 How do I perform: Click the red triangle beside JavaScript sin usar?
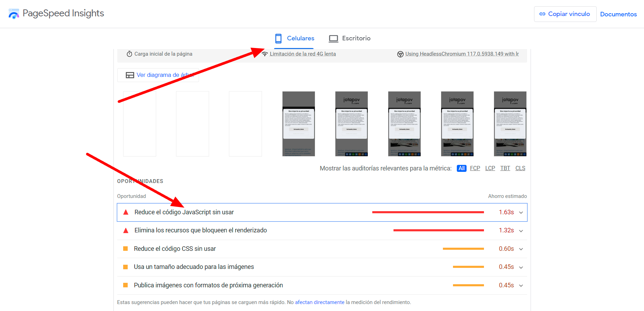coord(126,212)
